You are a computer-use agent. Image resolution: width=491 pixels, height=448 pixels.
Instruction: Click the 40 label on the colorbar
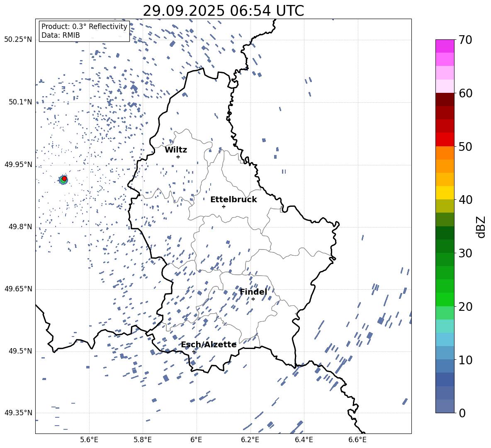(466, 200)
